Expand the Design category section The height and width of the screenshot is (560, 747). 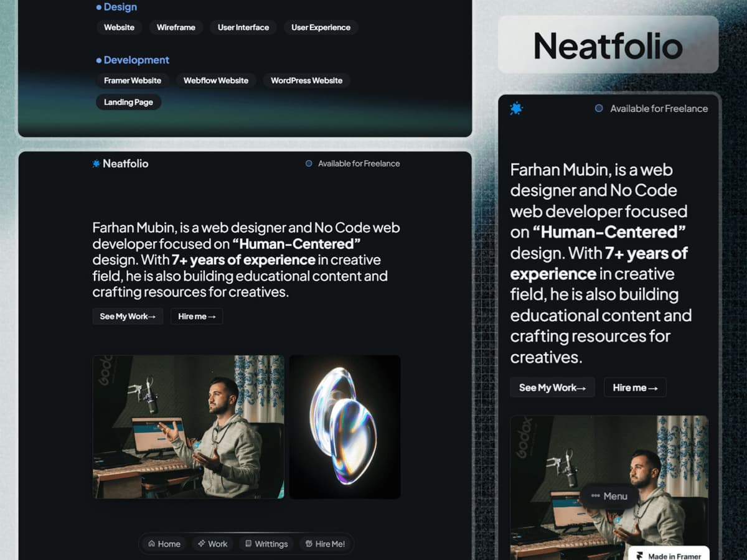coord(119,7)
